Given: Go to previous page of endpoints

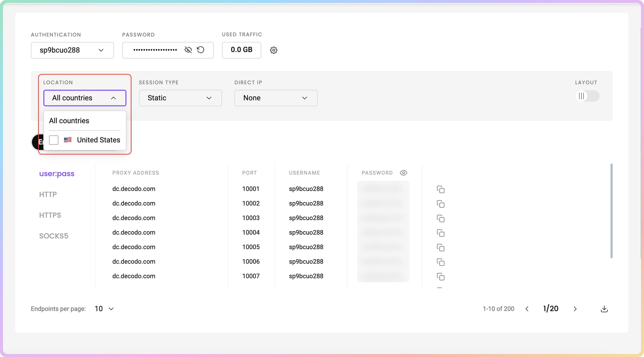Looking at the screenshot, I should (x=527, y=309).
